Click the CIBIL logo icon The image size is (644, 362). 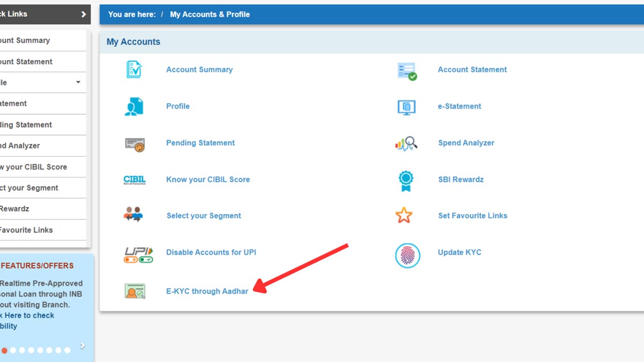(x=135, y=180)
